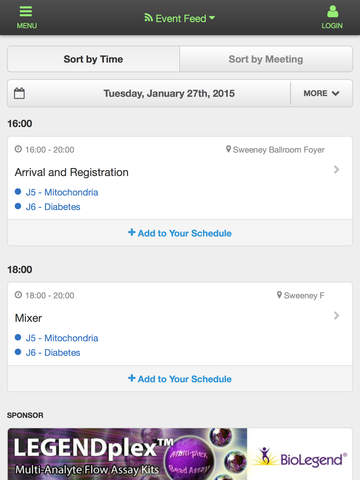Open Arrival and Registration details chevron
The height and width of the screenshot is (480, 360).
[x=337, y=170]
